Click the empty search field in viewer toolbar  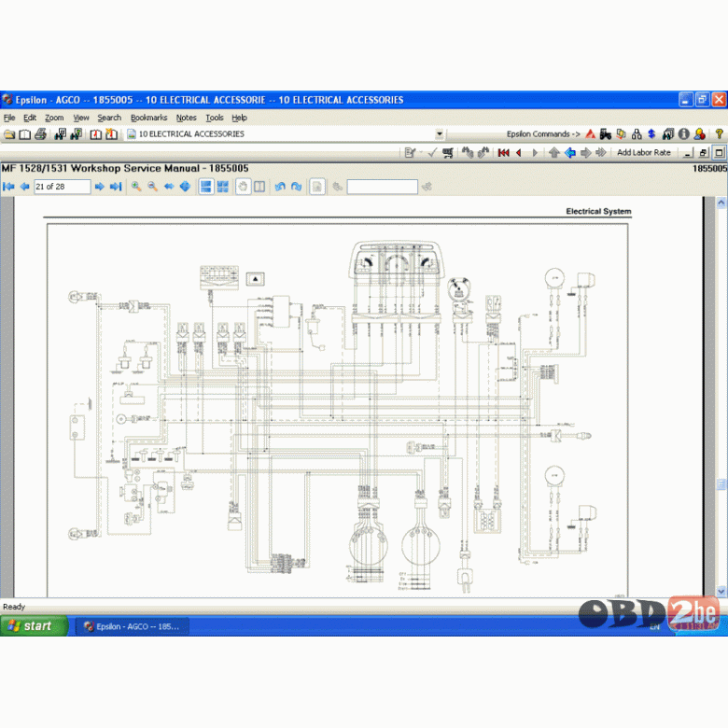pyautogui.click(x=382, y=187)
